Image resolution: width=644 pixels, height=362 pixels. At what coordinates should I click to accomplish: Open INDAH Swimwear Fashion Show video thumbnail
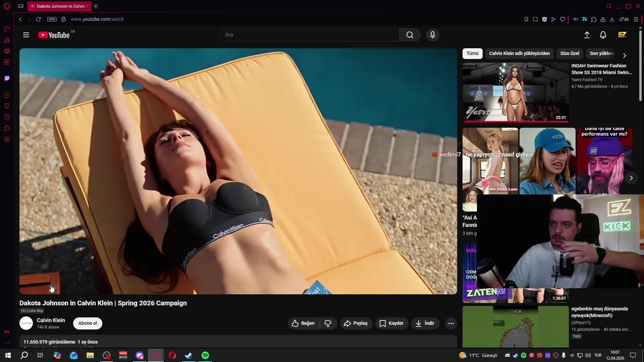pos(516,92)
